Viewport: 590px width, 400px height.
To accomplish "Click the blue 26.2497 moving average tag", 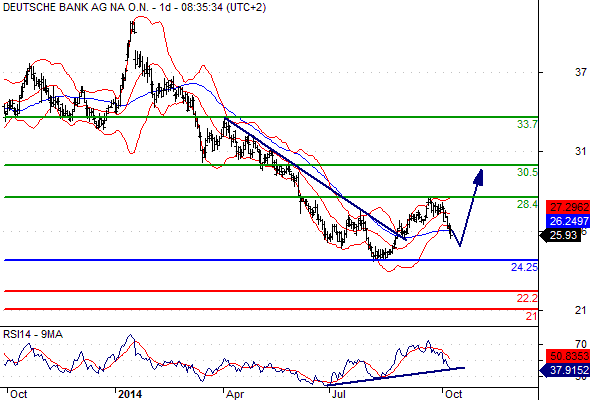I will pos(568,221).
